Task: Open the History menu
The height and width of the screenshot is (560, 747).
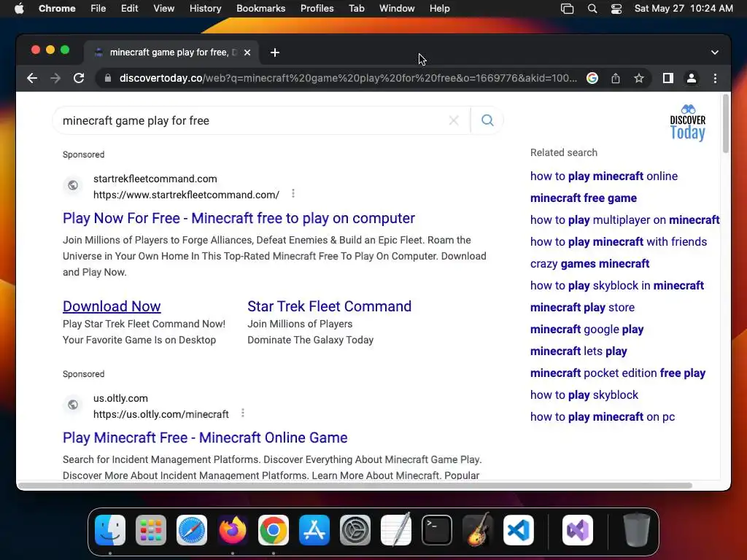Action: 205,8
